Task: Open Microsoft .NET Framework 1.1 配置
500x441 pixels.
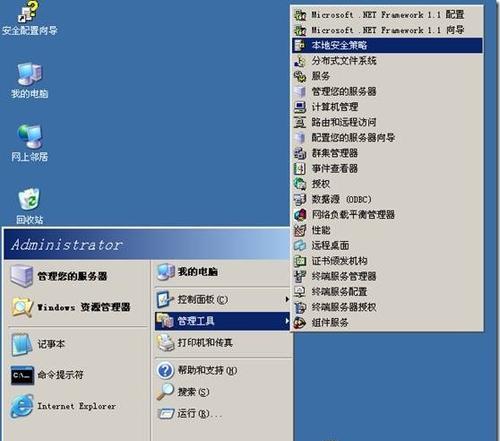Action: pos(387,15)
